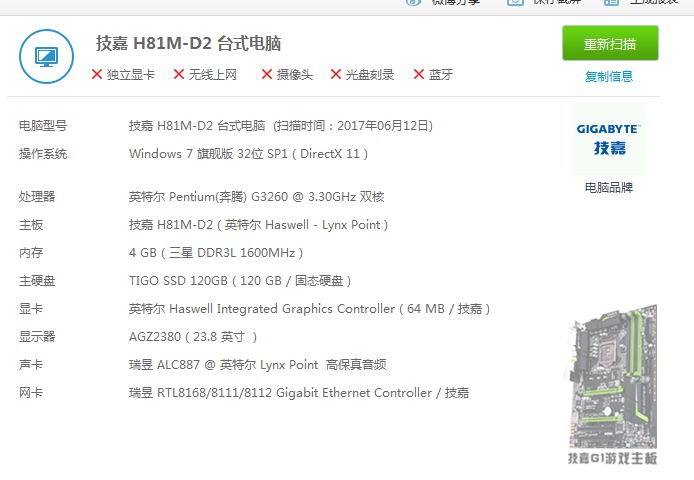
Task: Click the RTL8168/8111/8112 Gigabit Ethernet value
Action: (299, 392)
